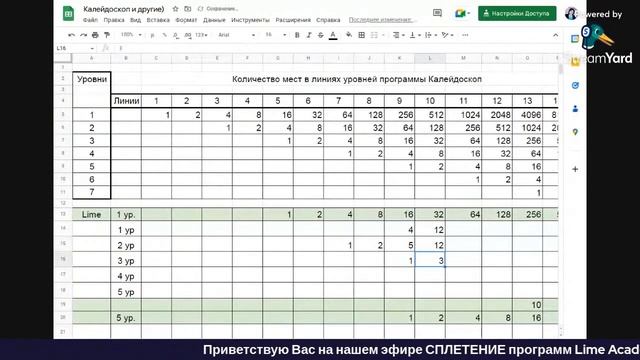Toggle italic formatting
The width and height of the screenshot is (640, 360).
[x=309, y=35]
